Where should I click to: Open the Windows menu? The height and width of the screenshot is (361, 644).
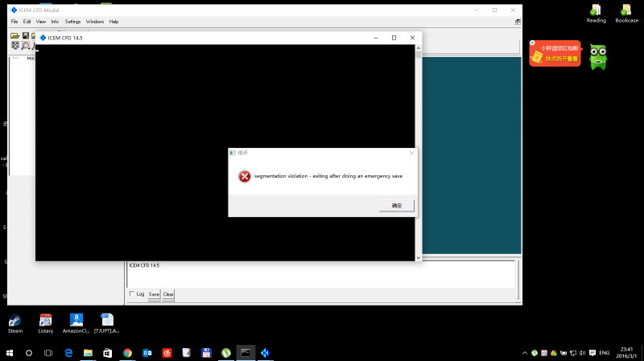(x=95, y=22)
